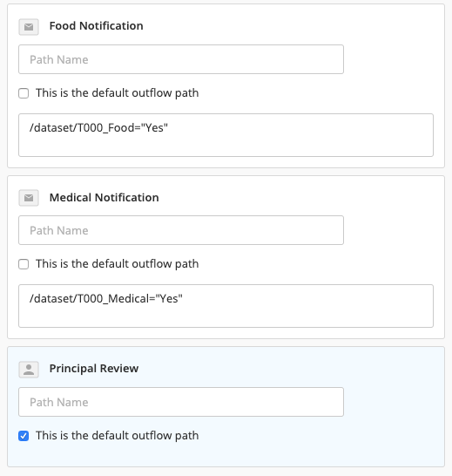Click the Medical Notification envelope icon
Viewport: 452px width, 476px height.
coord(29,198)
